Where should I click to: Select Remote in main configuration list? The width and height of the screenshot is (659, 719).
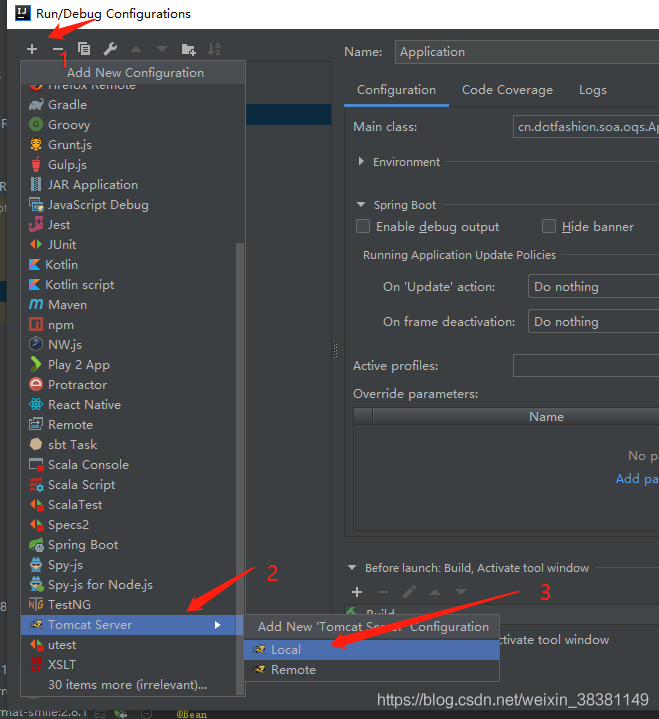click(x=133, y=425)
